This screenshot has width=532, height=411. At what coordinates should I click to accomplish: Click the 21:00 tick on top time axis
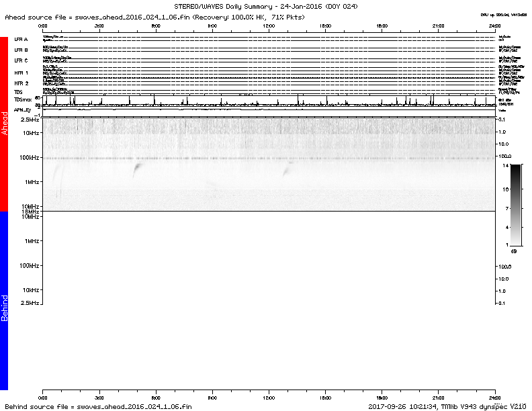point(439,25)
